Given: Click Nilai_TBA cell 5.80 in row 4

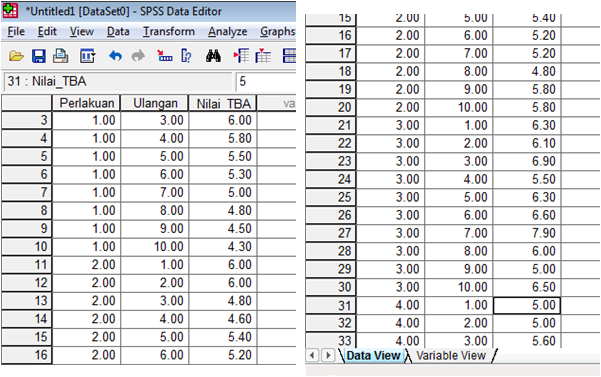Looking at the screenshot, I should click(x=223, y=138).
